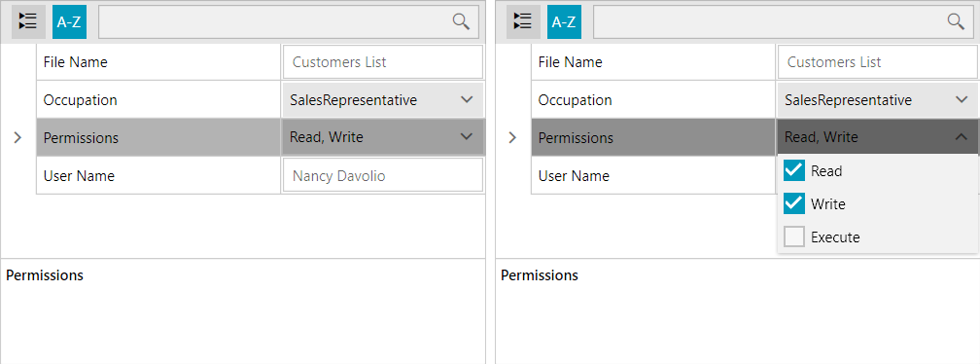980x364 pixels.
Task: Select the User Name label in right panel
Action: pyautogui.click(x=574, y=176)
